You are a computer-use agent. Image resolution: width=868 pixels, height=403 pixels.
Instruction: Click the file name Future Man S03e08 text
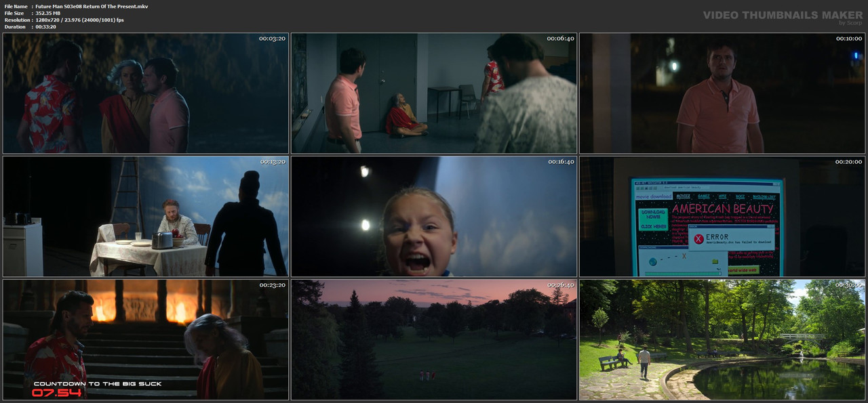[92, 6]
